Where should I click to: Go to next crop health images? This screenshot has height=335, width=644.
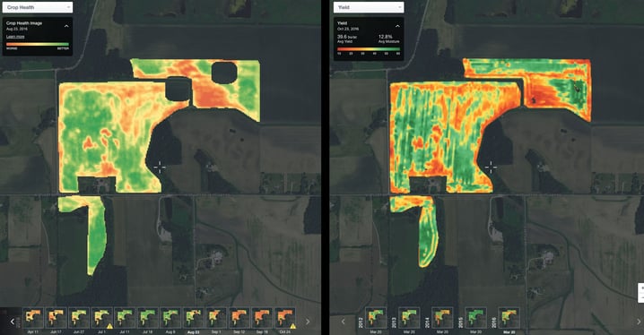(308, 322)
